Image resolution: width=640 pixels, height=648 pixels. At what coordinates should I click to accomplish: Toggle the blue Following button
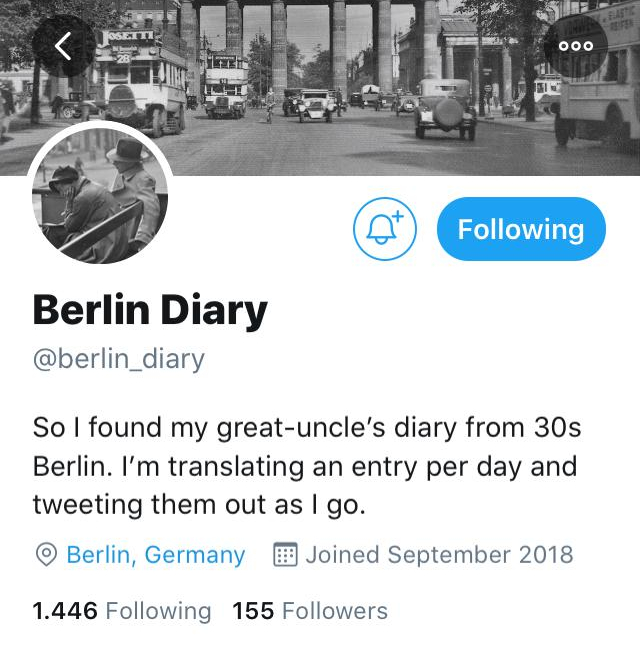pos(521,229)
